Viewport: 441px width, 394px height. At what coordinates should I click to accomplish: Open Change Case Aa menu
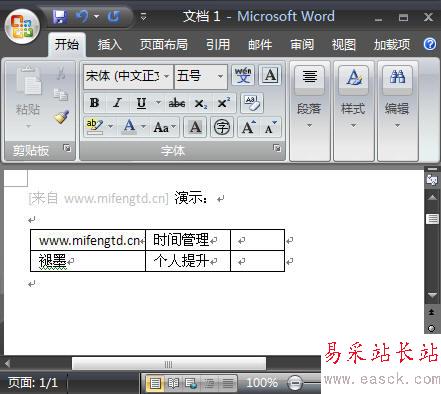(164, 127)
